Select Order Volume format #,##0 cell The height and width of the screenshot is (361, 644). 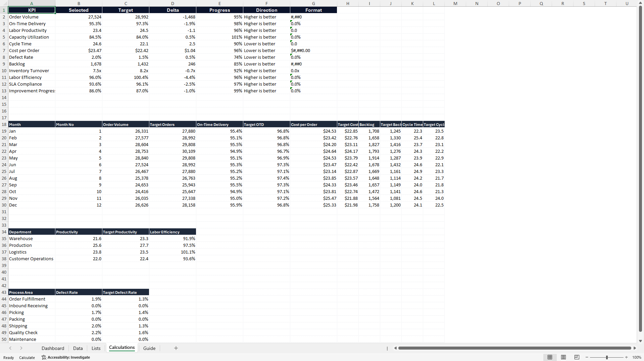click(313, 17)
